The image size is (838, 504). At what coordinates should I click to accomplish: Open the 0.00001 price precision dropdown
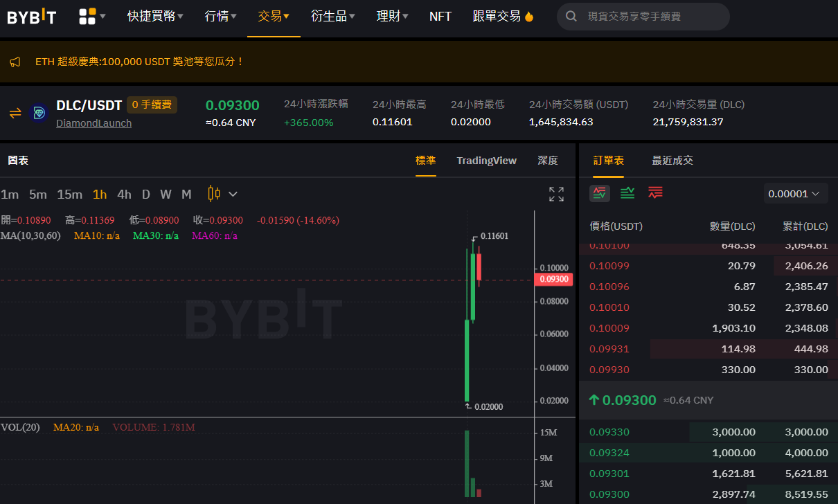coord(796,194)
